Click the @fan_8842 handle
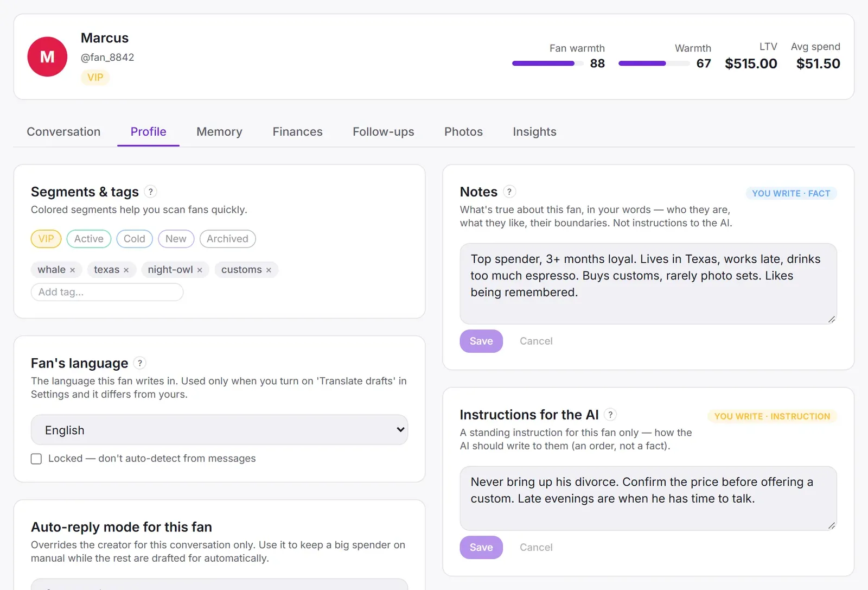 [107, 58]
